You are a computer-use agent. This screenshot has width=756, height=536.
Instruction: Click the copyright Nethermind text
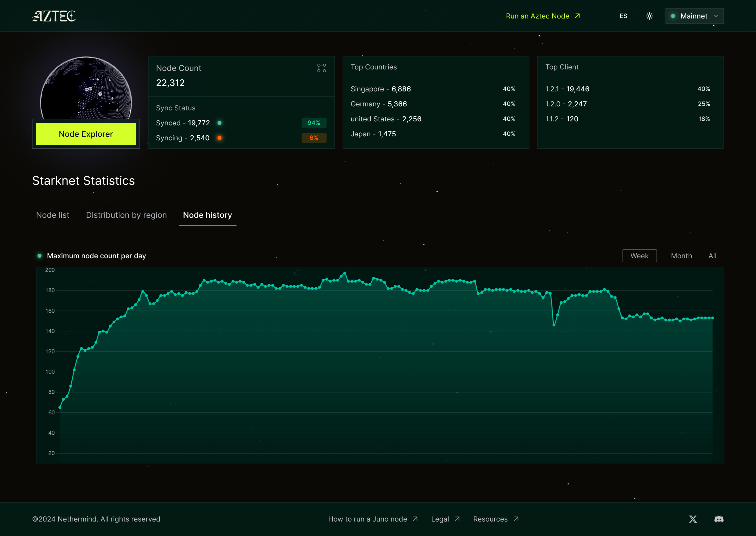[x=96, y=519]
